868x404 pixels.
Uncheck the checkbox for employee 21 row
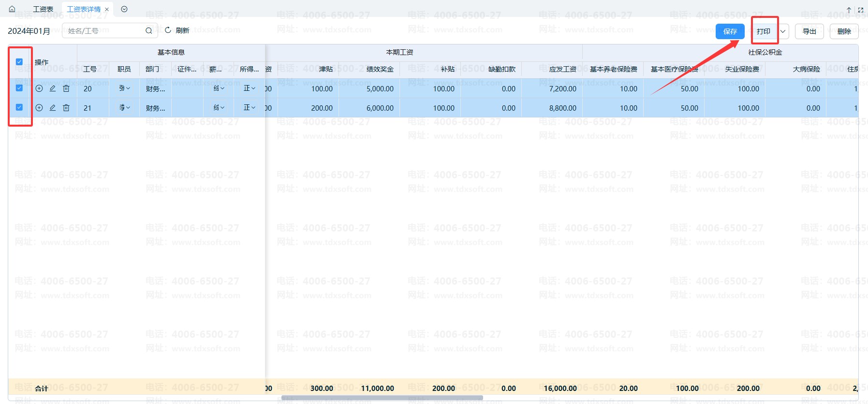[19, 107]
